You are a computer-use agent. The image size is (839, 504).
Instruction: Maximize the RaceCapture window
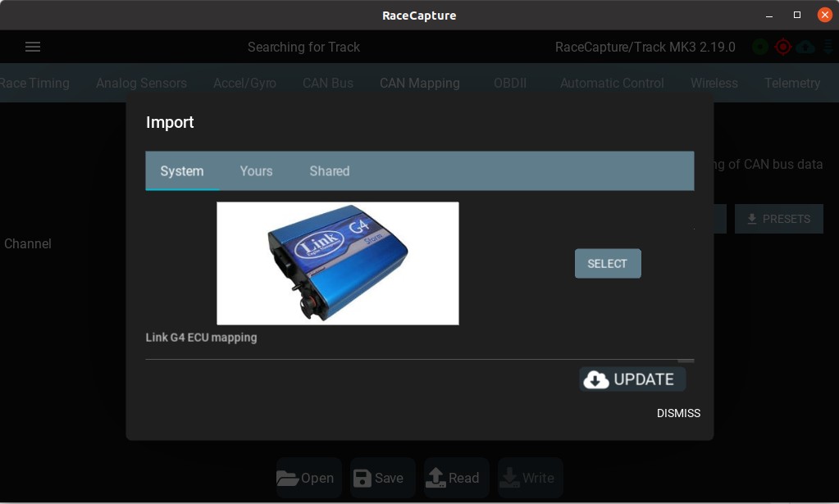tap(796, 15)
